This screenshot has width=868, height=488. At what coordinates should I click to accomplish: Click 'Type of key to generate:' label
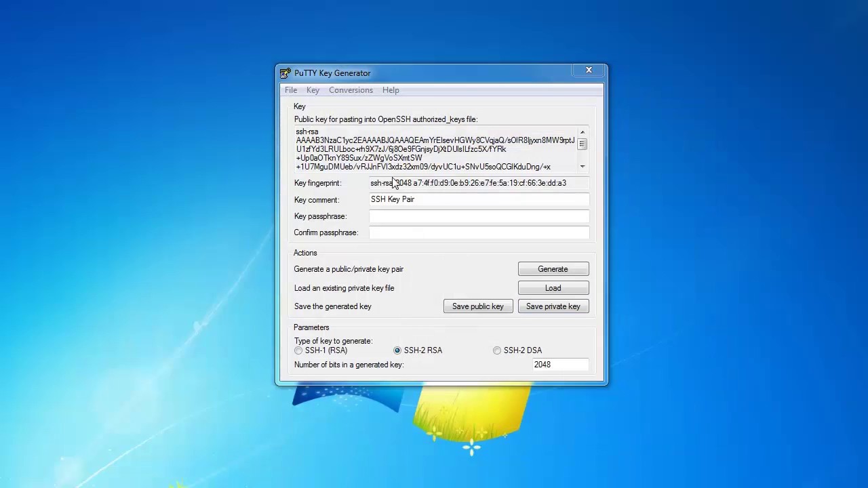[333, 341]
